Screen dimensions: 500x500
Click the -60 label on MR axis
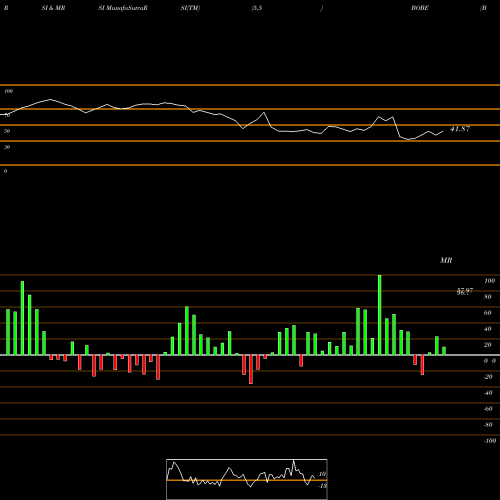pyautogui.click(x=488, y=409)
